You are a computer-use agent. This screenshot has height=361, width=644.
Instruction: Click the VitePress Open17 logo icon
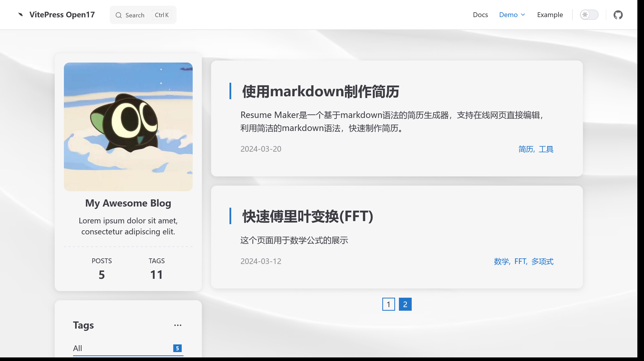click(x=20, y=15)
